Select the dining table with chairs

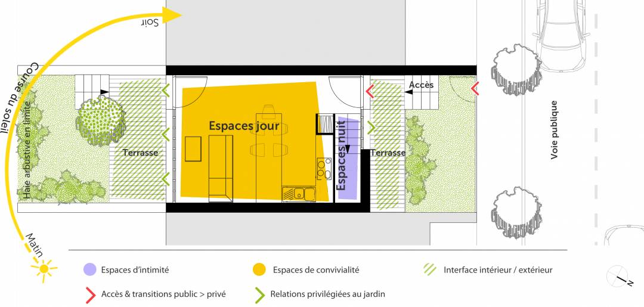tap(268, 146)
